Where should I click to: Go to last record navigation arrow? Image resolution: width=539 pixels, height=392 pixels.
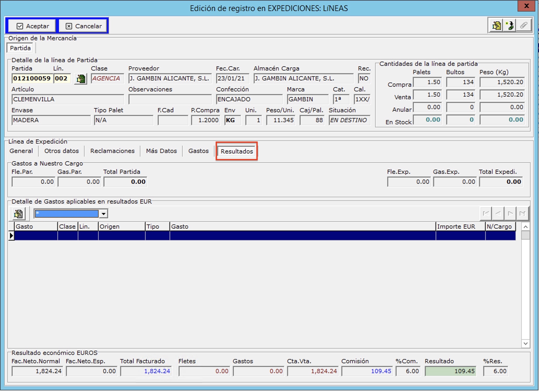pyautogui.click(x=522, y=213)
